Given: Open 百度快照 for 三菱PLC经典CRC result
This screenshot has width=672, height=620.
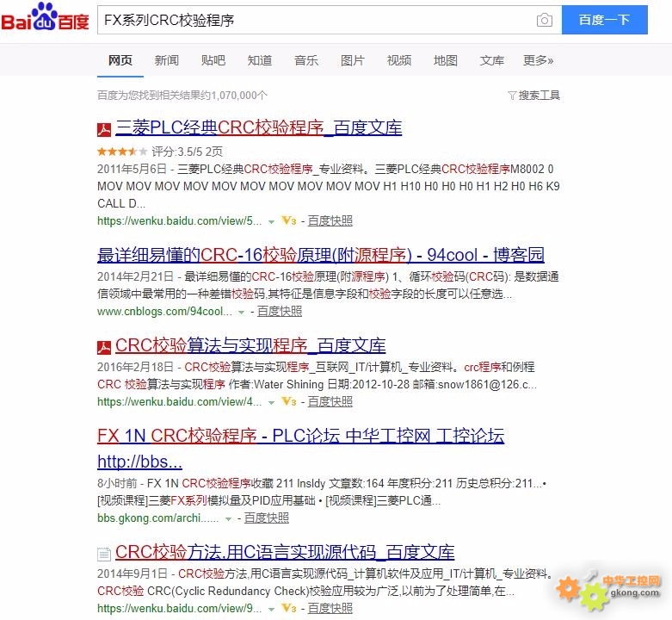Looking at the screenshot, I should click(x=330, y=220).
